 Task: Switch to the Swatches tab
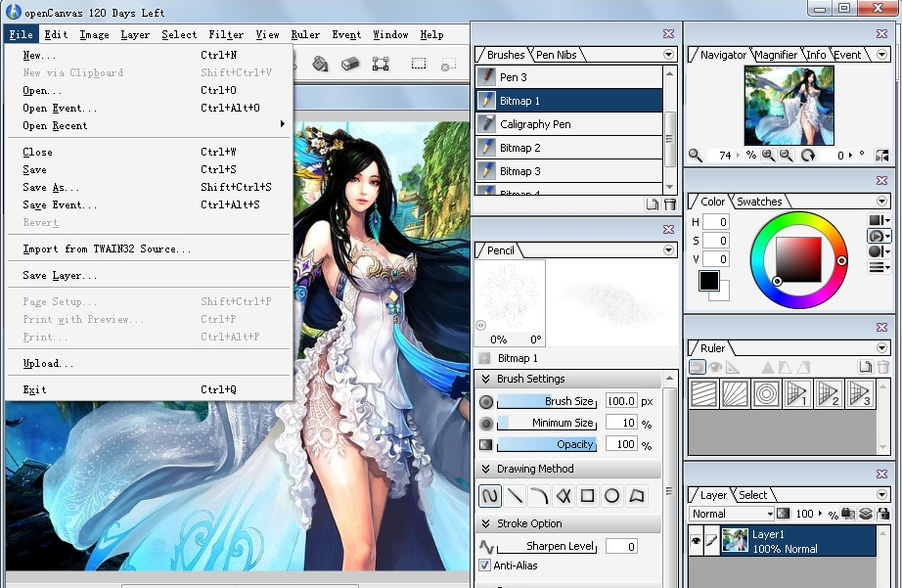click(x=759, y=202)
